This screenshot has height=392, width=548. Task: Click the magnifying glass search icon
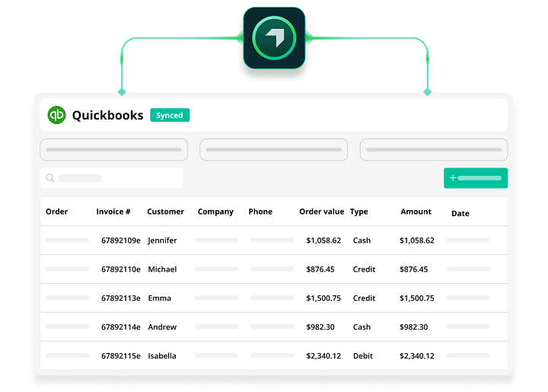pyautogui.click(x=50, y=178)
